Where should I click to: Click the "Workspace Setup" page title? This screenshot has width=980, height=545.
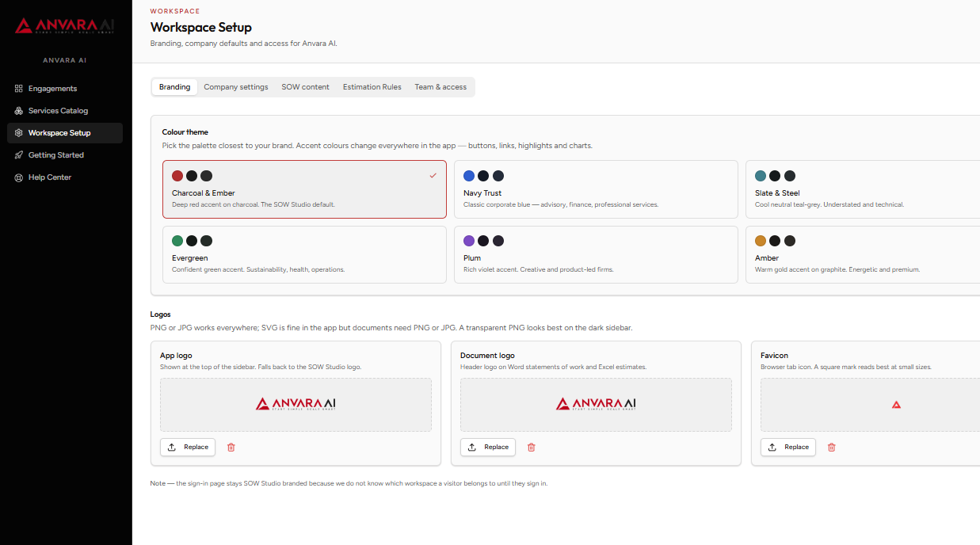[201, 27]
